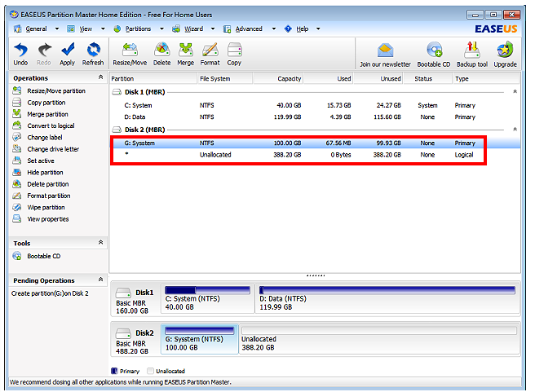The image size is (535, 392).
Task: Select the Unallocated 388.20 GB list row
Action: (315, 155)
